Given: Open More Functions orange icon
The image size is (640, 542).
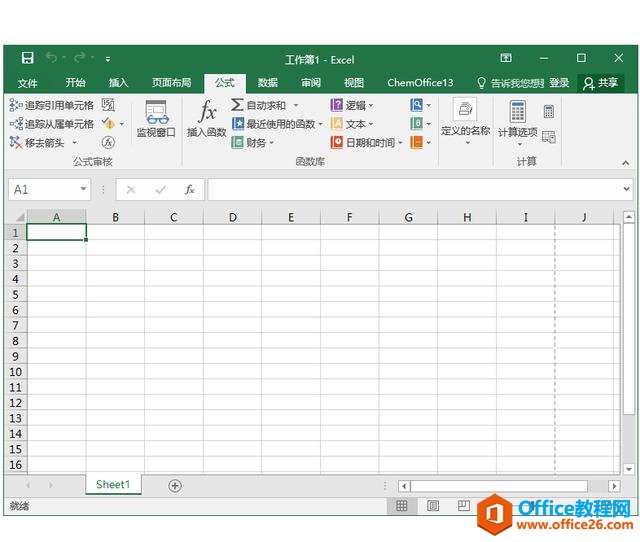Looking at the screenshot, I should click(x=416, y=142).
